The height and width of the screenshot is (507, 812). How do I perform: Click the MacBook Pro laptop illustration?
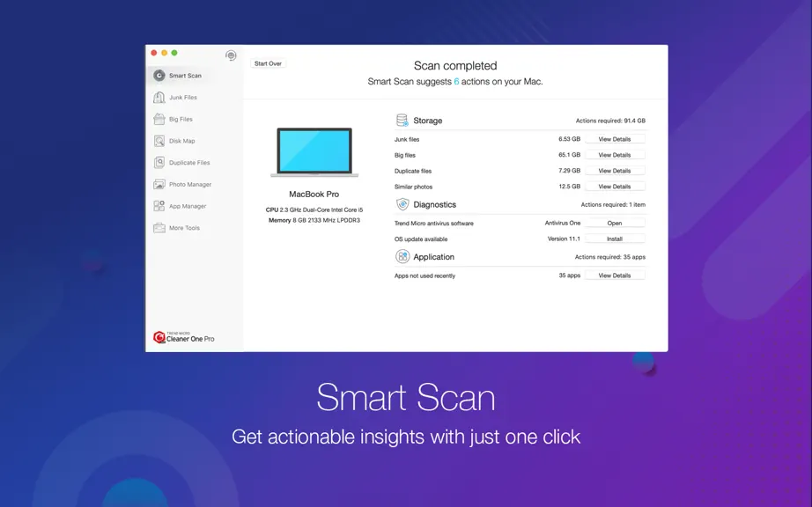(x=314, y=152)
